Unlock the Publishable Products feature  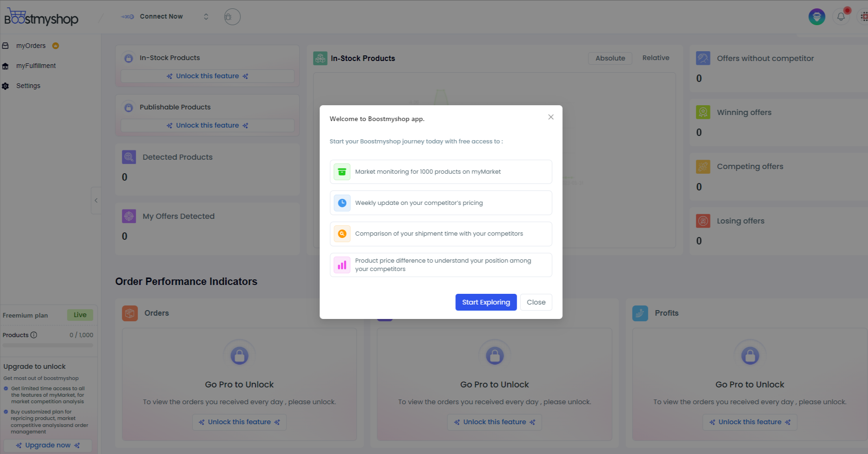pyautogui.click(x=207, y=126)
